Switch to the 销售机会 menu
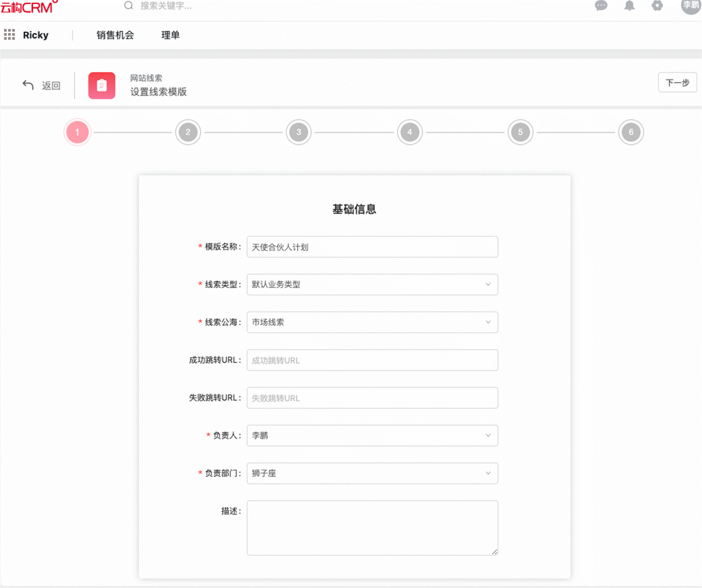The width and height of the screenshot is (702, 588). tap(115, 35)
